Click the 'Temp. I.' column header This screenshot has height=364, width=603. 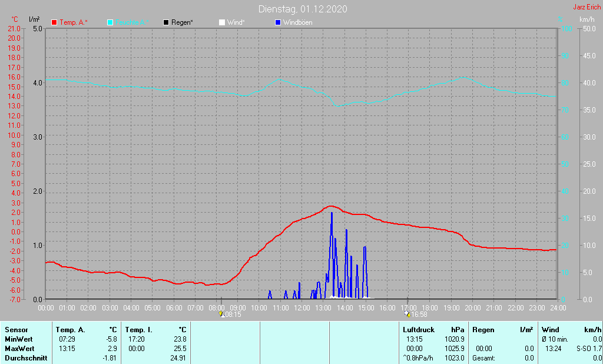click(x=138, y=330)
